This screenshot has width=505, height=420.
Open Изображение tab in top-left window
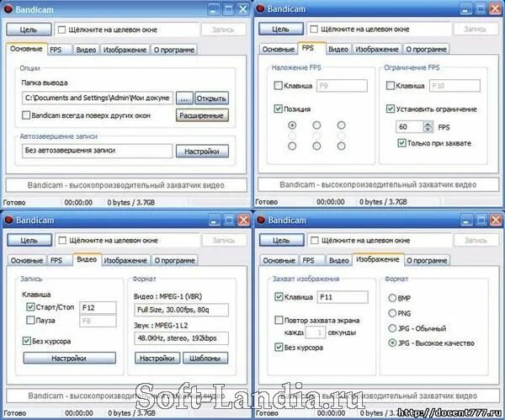click(x=125, y=50)
